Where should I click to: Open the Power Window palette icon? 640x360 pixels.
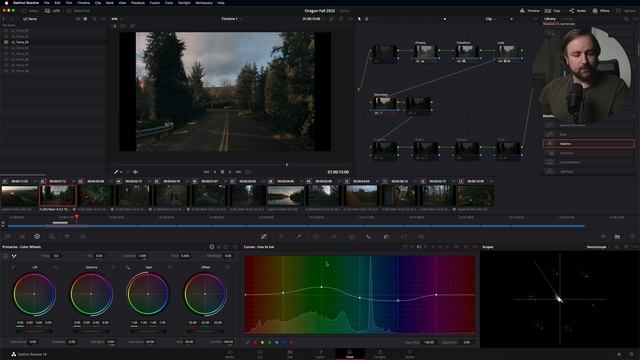point(316,236)
